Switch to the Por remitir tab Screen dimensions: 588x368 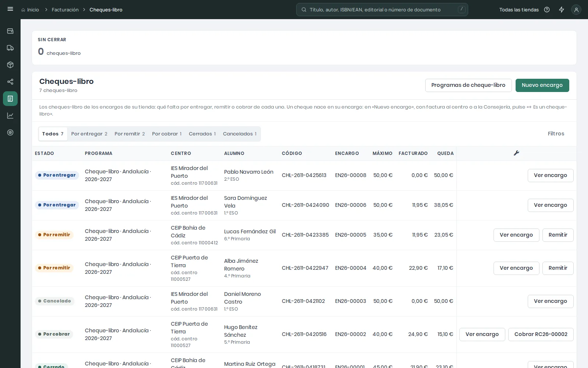(x=130, y=134)
